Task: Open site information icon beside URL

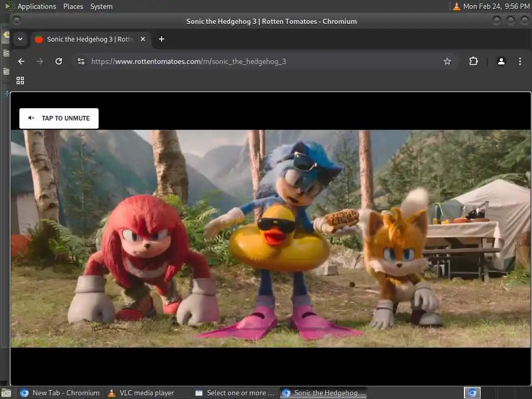Action: [x=81, y=61]
